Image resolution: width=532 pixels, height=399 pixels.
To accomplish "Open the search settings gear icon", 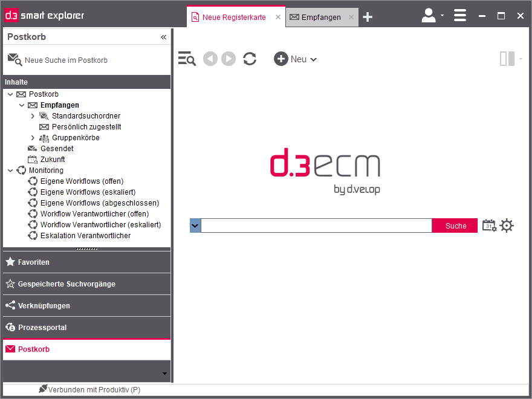I will pyautogui.click(x=507, y=225).
